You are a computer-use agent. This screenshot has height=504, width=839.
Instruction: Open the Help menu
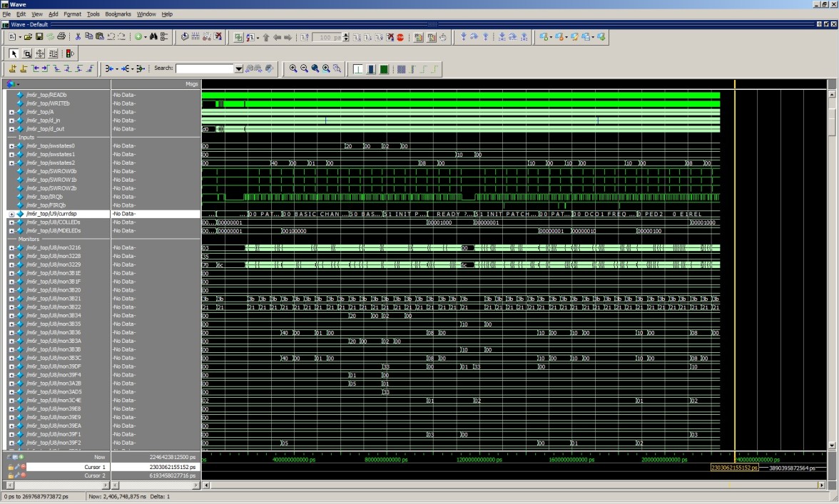click(x=167, y=14)
